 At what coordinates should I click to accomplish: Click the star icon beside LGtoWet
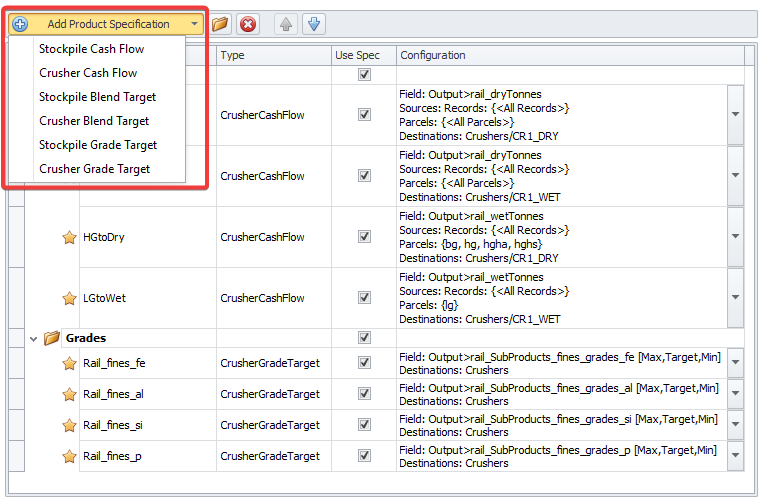click(x=70, y=298)
